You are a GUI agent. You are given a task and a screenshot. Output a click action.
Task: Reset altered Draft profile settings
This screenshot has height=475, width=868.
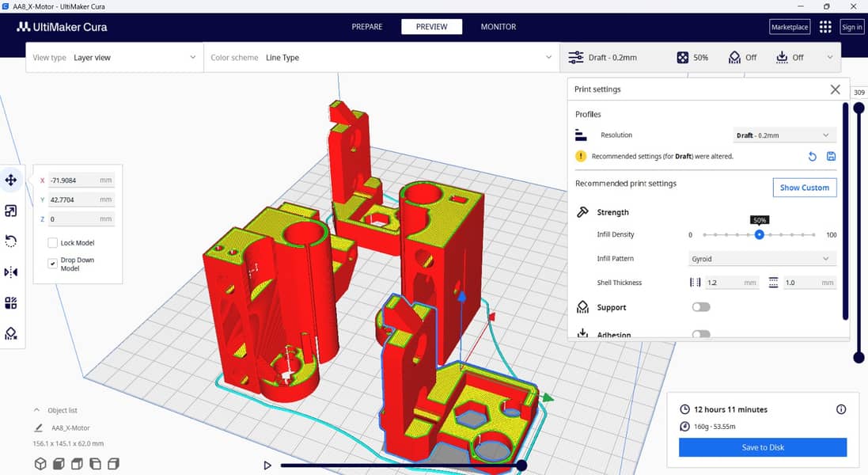pos(812,157)
